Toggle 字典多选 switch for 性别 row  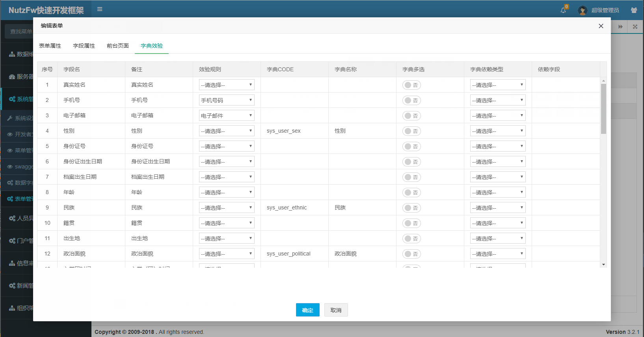tap(411, 131)
